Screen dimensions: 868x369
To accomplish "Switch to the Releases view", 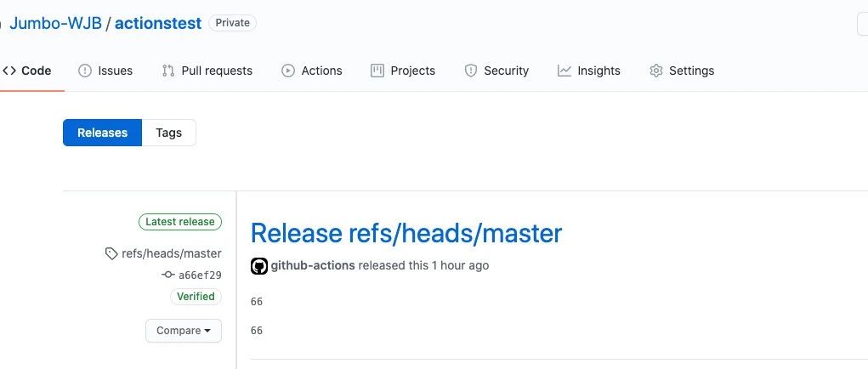I will [x=102, y=133].
